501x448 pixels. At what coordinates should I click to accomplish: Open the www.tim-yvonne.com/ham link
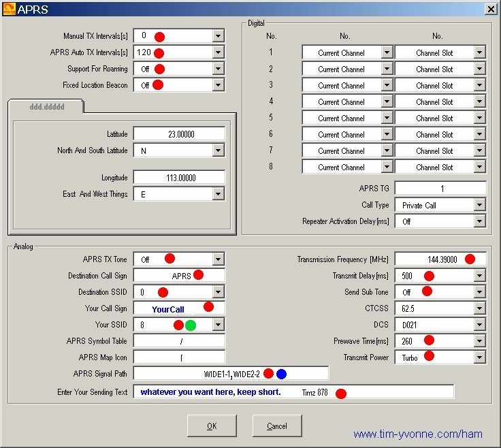click(418, 434)
